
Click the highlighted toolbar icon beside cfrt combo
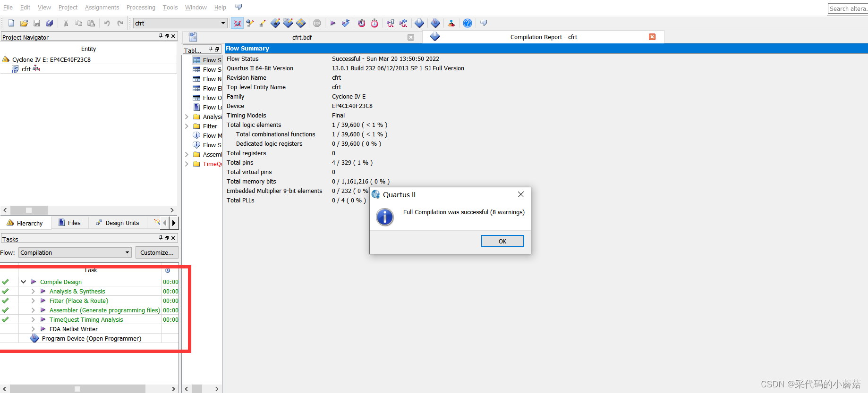[x=238, y=23]
